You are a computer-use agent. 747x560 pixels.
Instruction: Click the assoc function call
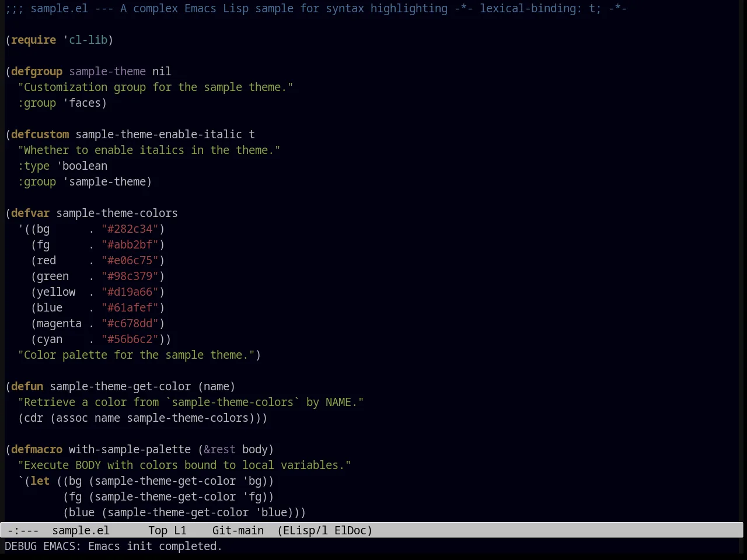tap(72, 418)
